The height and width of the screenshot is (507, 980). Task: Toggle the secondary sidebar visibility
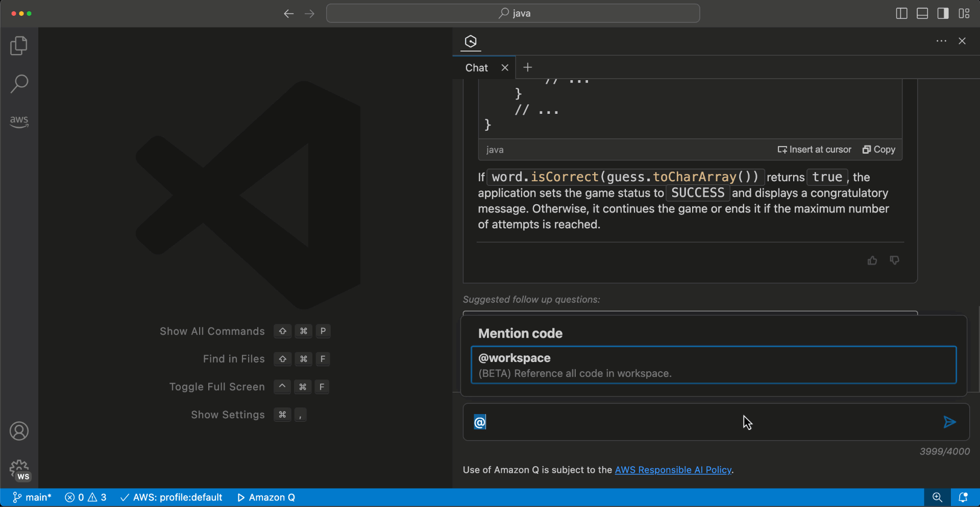click(943, 13)
